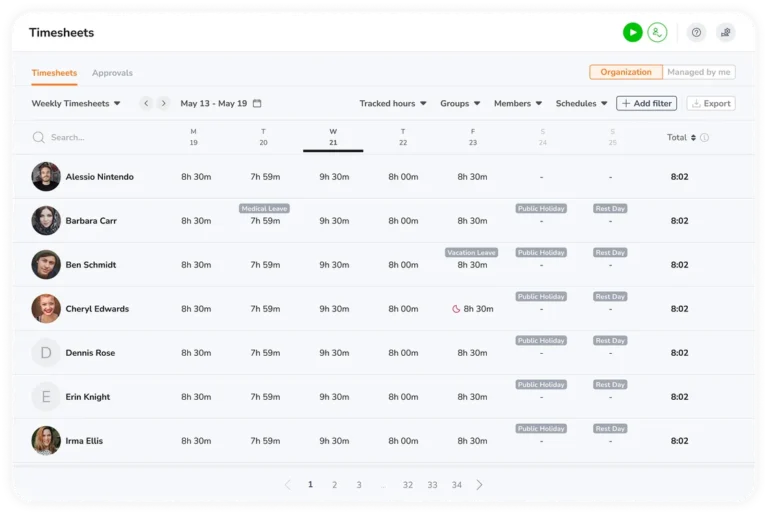Open Alessio Nintendo name link
This screenshot has height=515, width=768.
99,177
